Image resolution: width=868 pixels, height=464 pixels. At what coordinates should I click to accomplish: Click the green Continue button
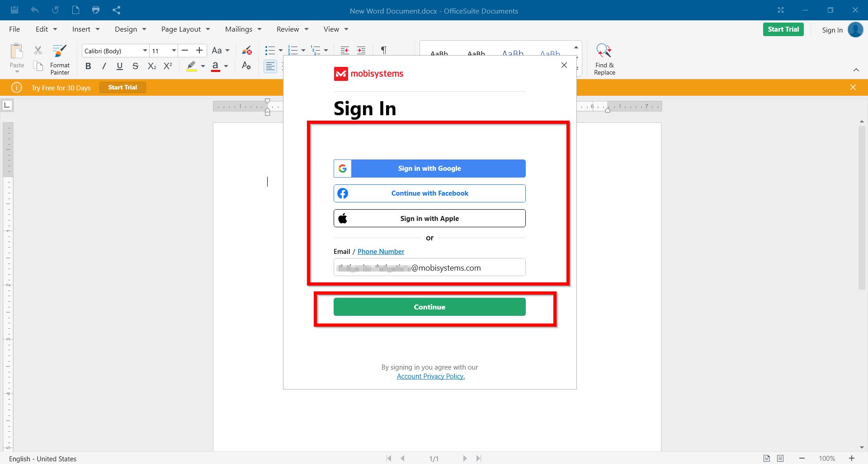(x=429, y=307)
